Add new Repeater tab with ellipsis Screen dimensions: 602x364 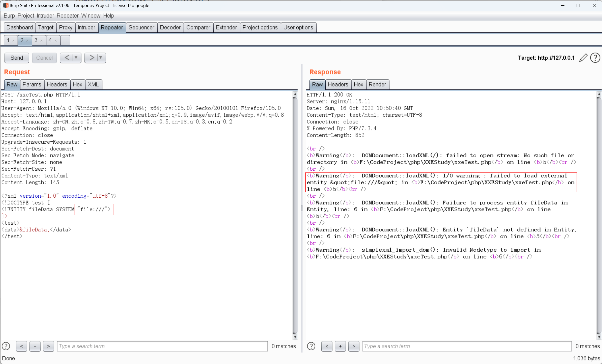point(65,40)
